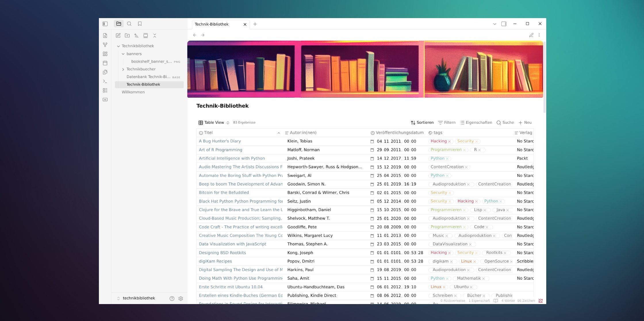This screenshot has height=321, width=644.
Task: Create a new note in the file explorer
Action: [x=118, y=36]
